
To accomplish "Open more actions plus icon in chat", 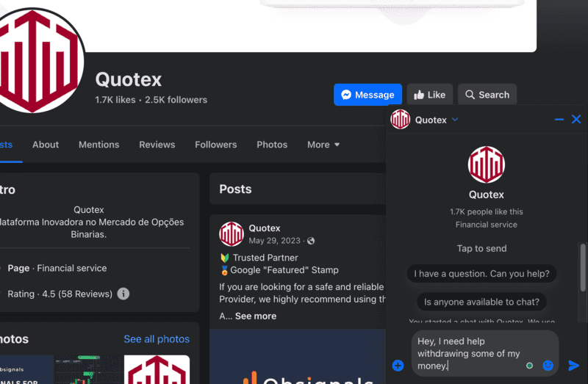I will [x=398, y=365].
